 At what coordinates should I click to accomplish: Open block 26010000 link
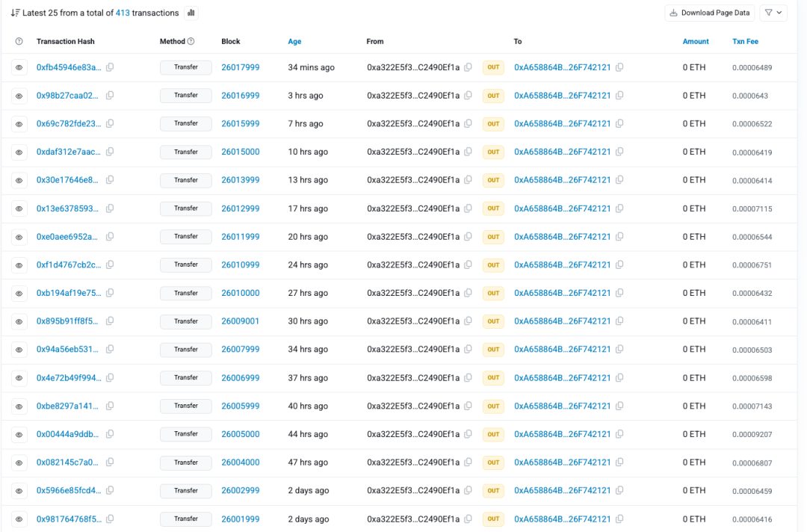coord(241,293)
